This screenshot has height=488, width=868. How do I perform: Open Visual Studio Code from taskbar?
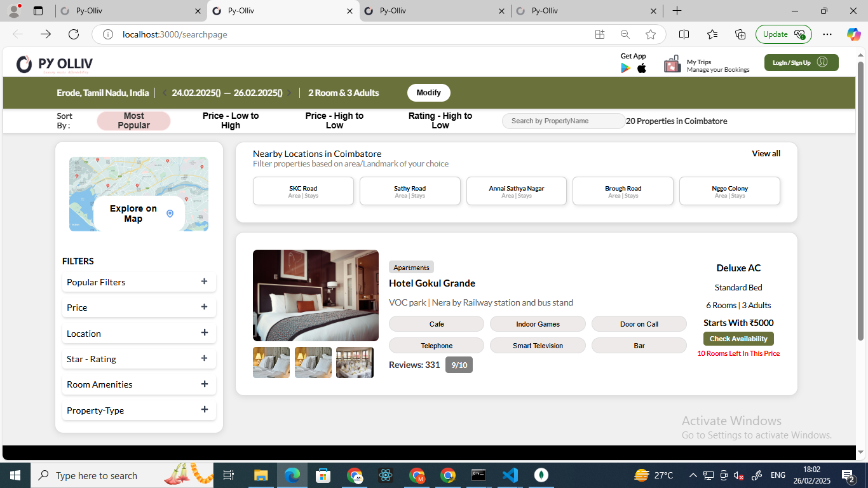click(510, 475)
